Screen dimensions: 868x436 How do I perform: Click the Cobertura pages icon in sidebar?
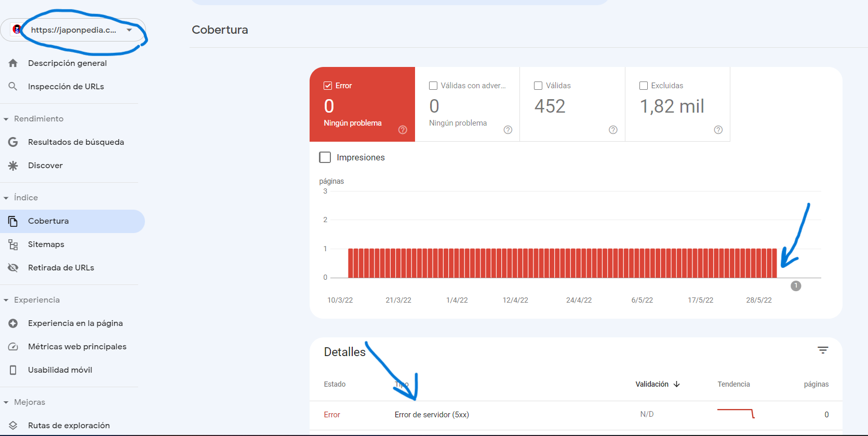(x=13, y=221)
